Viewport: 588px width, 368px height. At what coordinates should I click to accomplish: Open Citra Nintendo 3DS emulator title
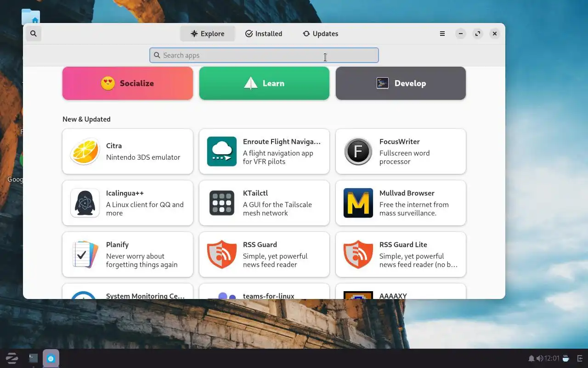pyautogui.click(x=114, y=146)
